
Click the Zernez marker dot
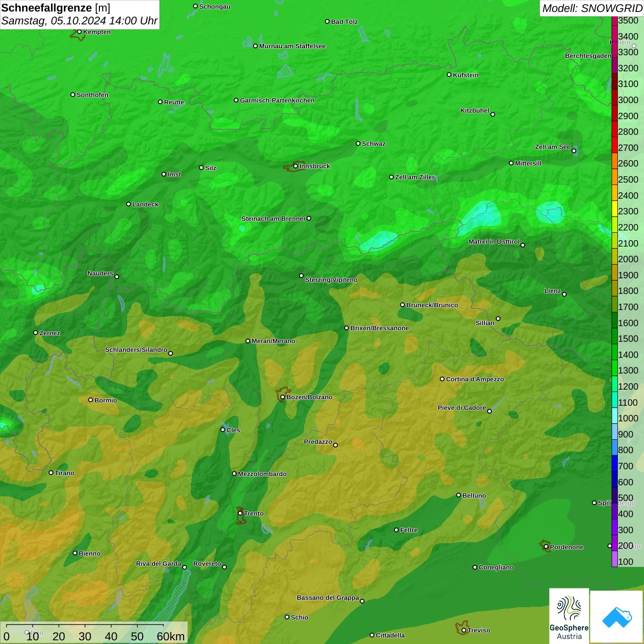35,333
